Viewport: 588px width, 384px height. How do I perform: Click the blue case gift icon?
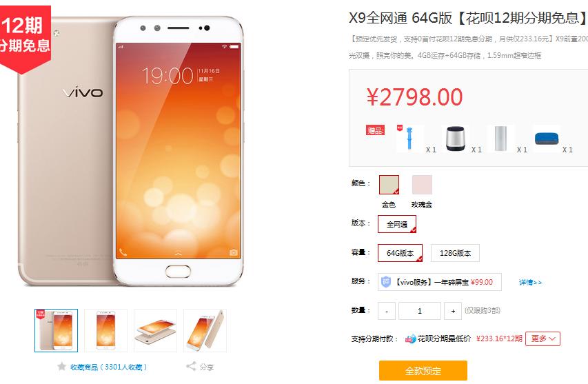click(x=547, y=139)
